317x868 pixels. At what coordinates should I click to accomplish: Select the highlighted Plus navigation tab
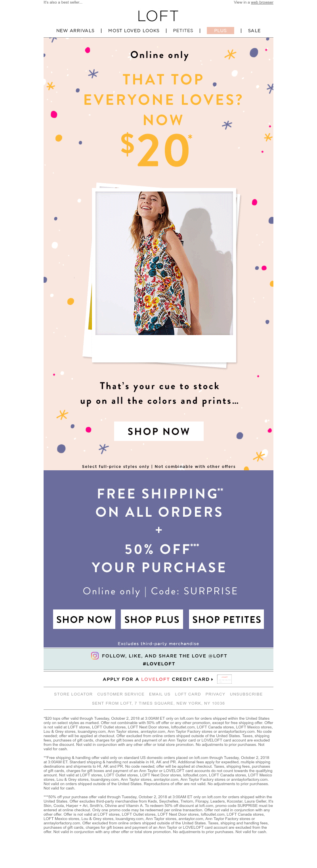[x=220, y=31]
